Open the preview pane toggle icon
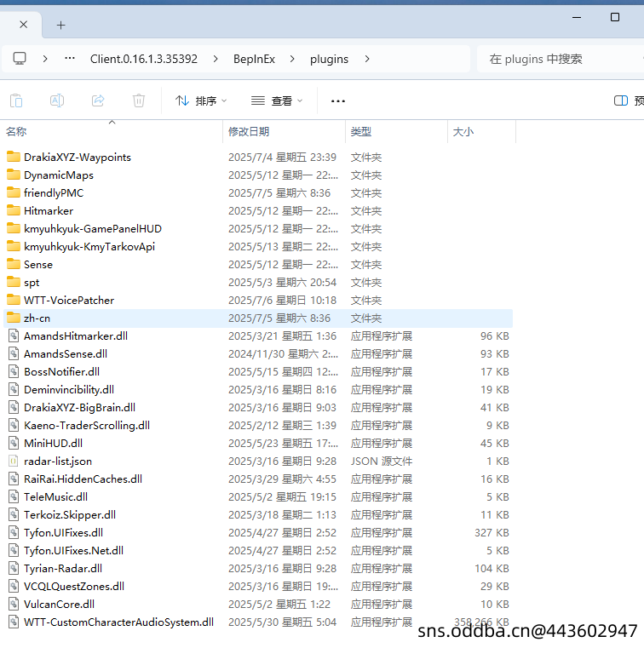644x648 pixels. [621, 100]
